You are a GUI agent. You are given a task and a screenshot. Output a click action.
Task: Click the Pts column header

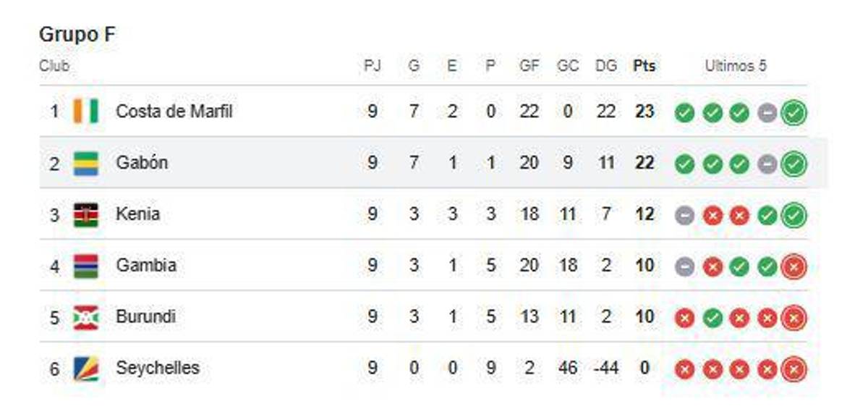coord(644,66)
